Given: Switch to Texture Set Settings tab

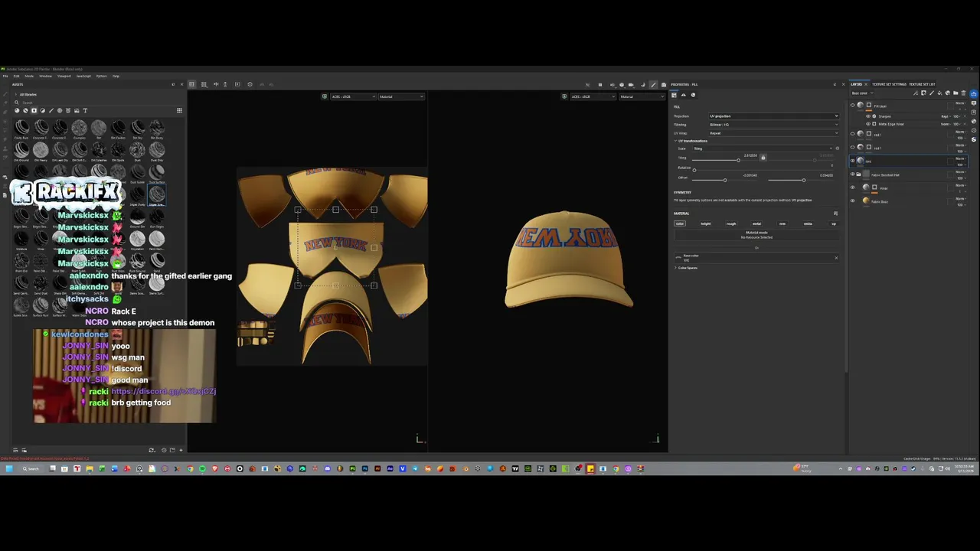Looking at the screenshot, I should coord(889,84).
